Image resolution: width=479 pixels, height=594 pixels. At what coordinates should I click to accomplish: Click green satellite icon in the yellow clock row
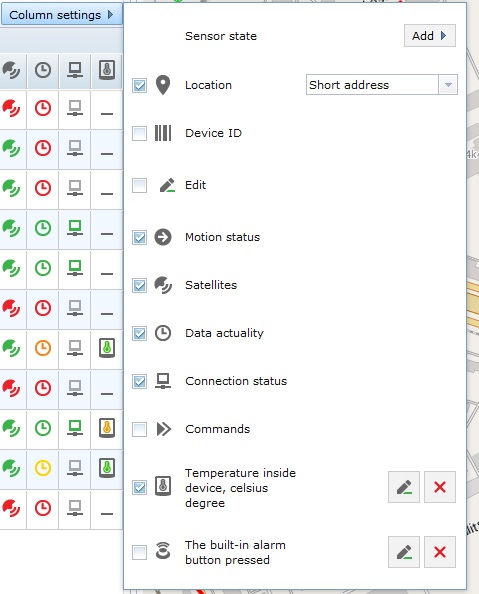[11, 468]
